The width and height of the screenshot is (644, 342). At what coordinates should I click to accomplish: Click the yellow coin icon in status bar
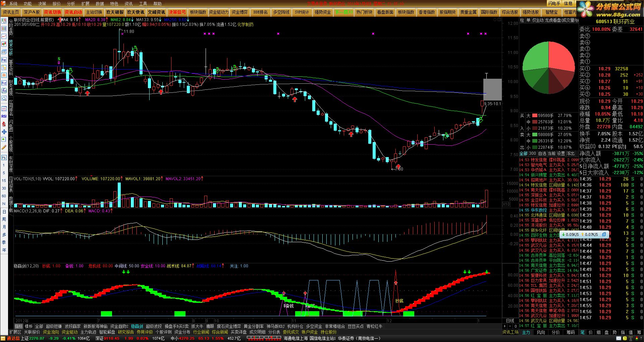(x=625, y=339)
